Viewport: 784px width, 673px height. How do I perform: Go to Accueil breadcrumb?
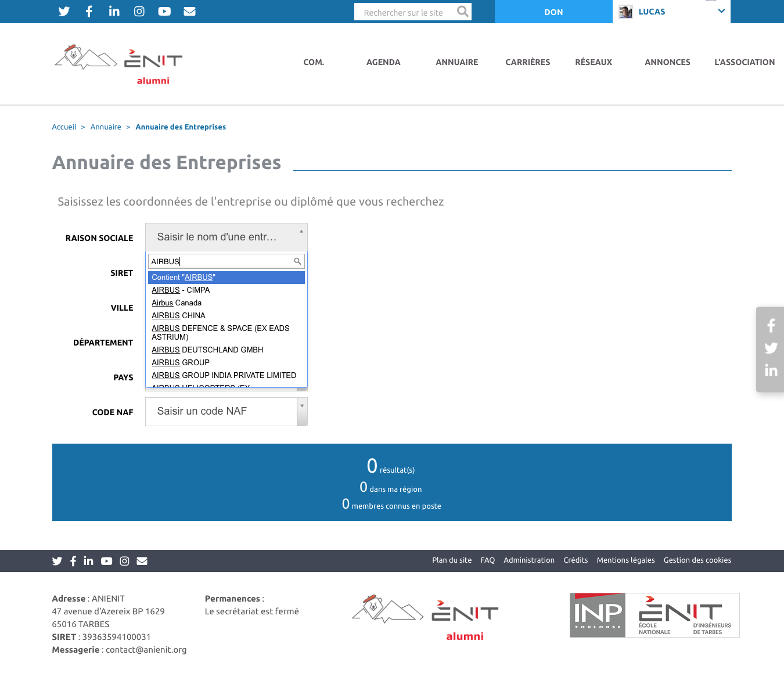(64, 127)
